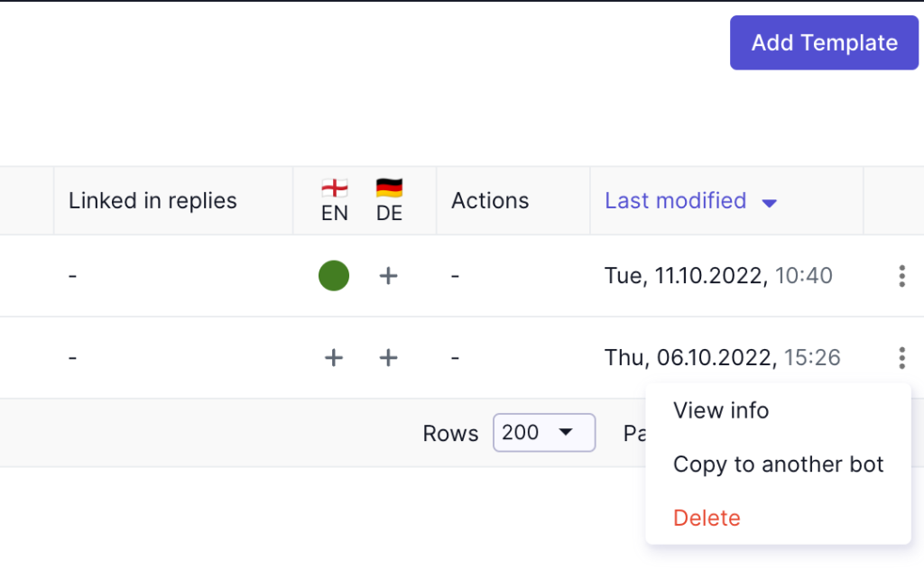Click green EN status dot in first row
924x570 pixels.
click(334, 276)
